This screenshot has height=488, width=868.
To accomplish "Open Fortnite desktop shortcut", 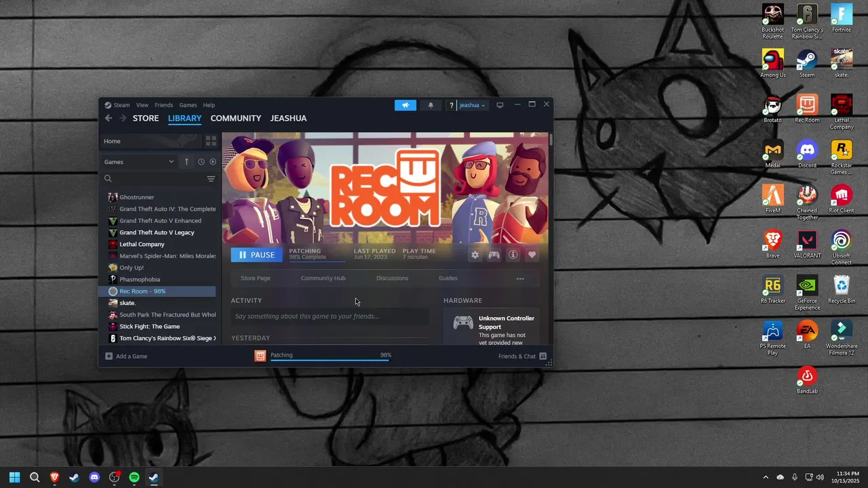I will 842,19.
